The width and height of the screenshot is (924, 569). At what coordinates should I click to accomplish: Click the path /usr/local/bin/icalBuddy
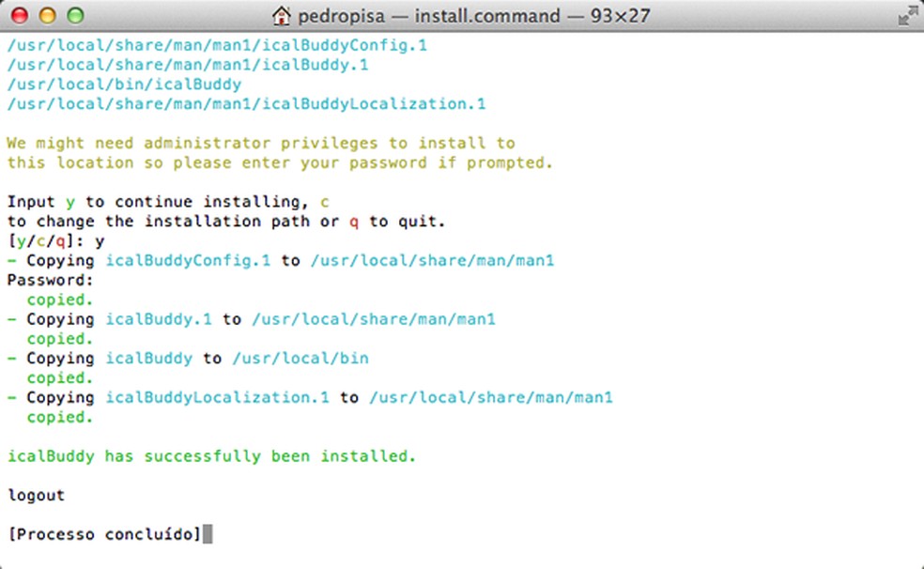coord(124,85)
